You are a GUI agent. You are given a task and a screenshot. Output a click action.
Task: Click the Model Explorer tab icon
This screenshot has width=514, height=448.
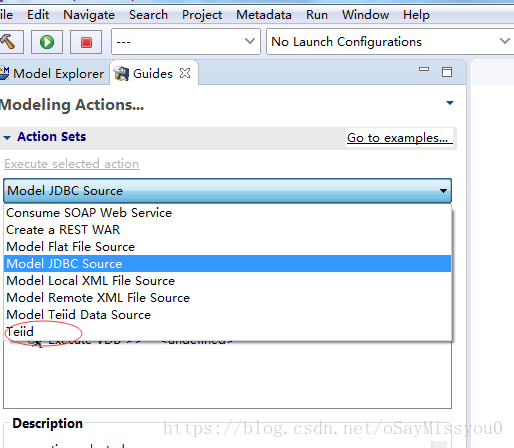pos(5,73)
